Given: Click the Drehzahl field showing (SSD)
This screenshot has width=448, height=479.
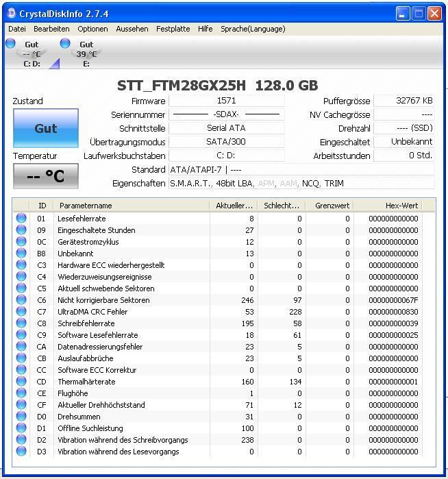Looking at the screenshot, I should tap(404, 128).
